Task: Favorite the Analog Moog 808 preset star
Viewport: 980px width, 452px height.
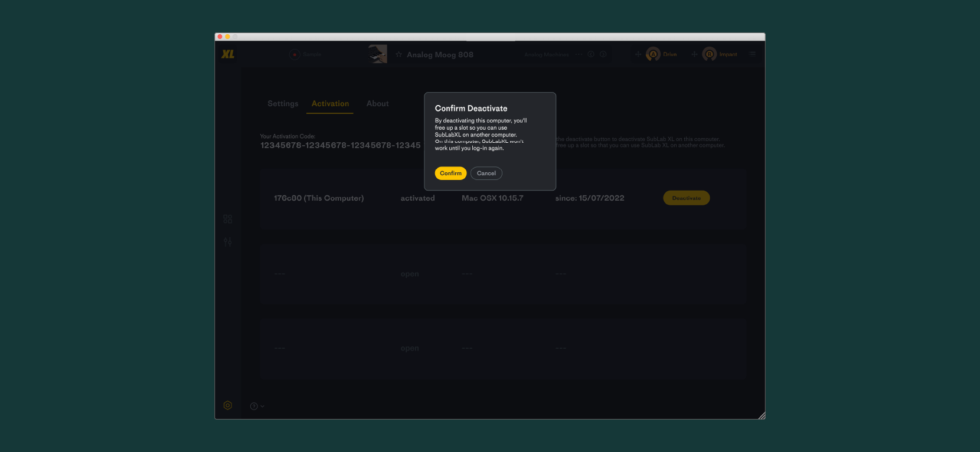Action: pos(398,54)
